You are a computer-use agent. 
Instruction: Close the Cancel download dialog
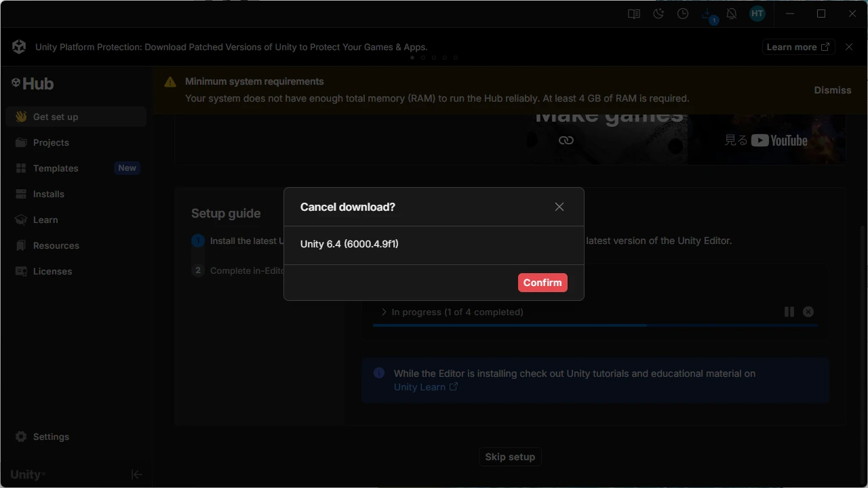click(559, 207)
